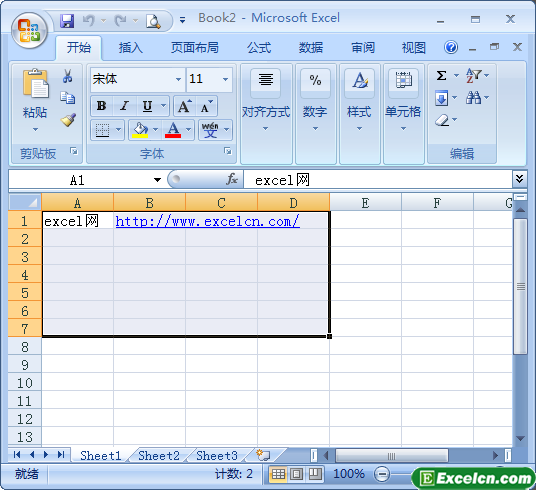Open the Fill down icon
Image resolution: width=536 pixels, height=490 pixels.
coord(442,98)
